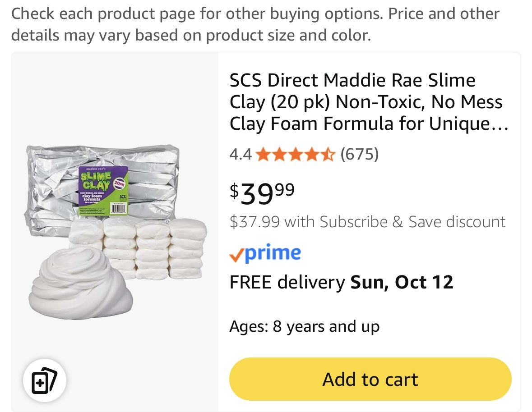Click the 'Check each product page' notice
532x412 pixels.
[x=255, y=24]
